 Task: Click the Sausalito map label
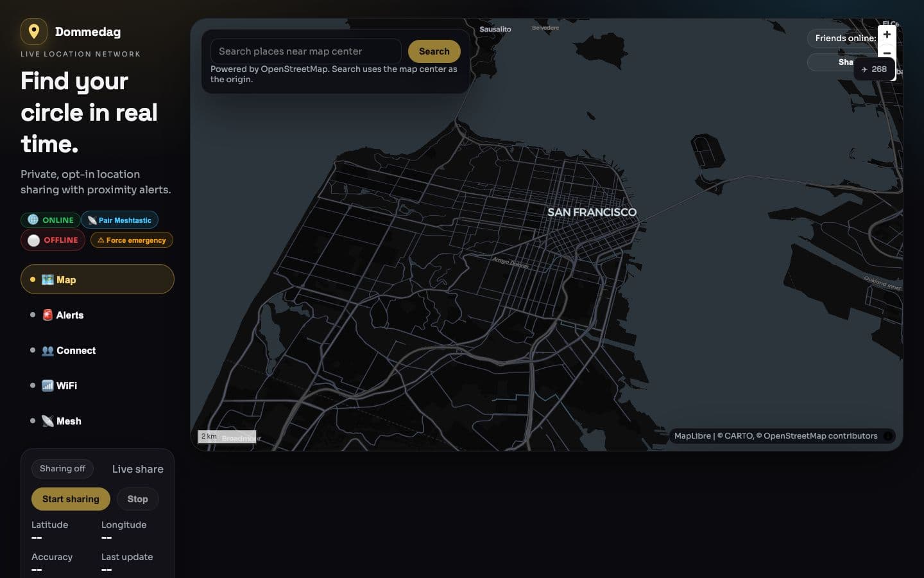click(x=495, y=30)
